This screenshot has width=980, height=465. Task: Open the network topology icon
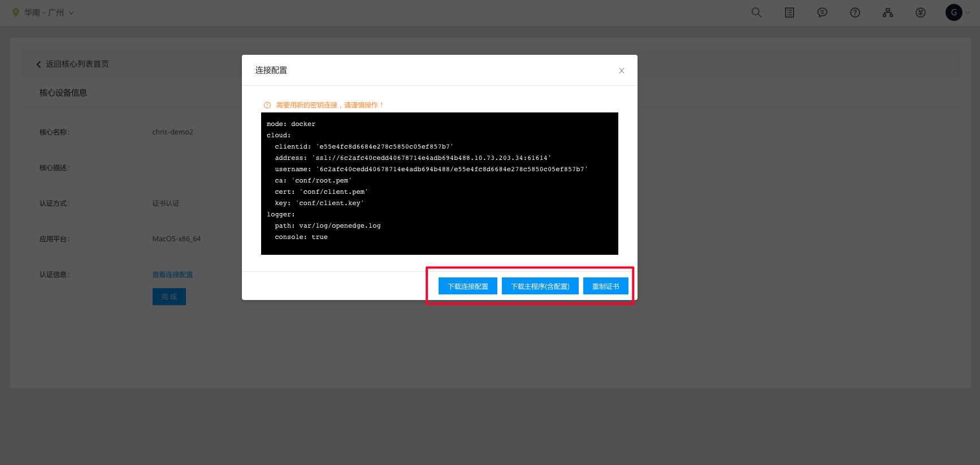click(888, 12)
